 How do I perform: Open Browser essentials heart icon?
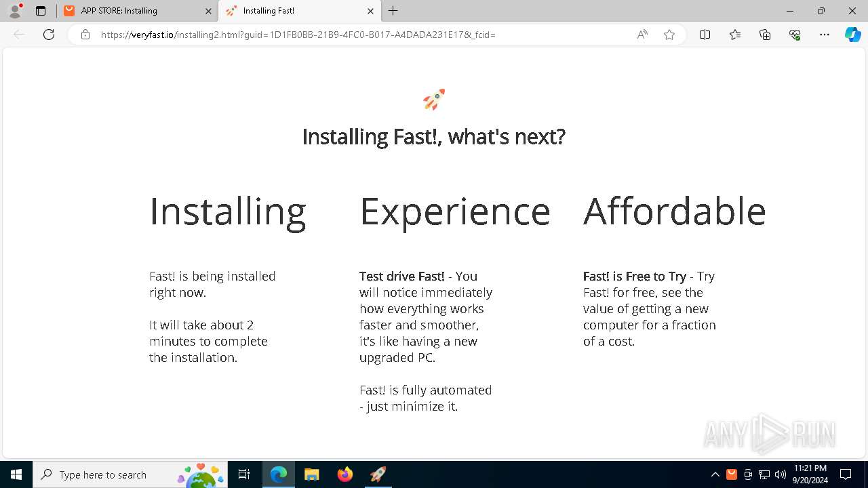[795, 35]
